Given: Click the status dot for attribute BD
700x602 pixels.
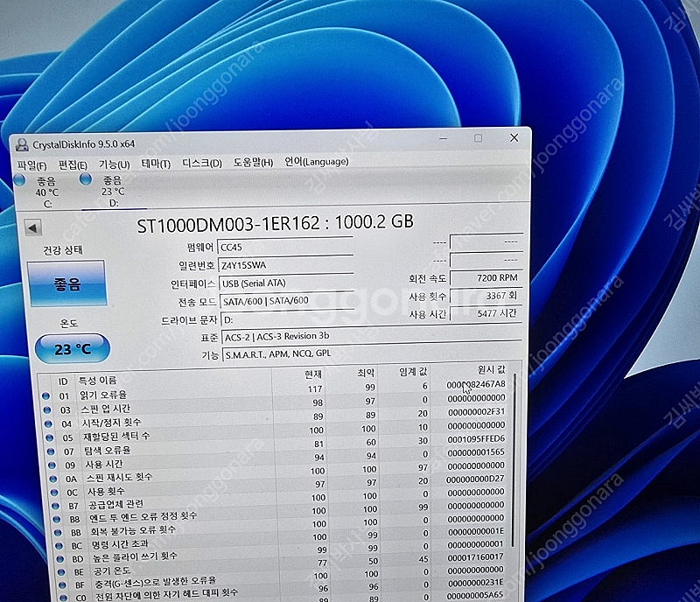Looking at the screenshot, I should click(x=60, y=558).
